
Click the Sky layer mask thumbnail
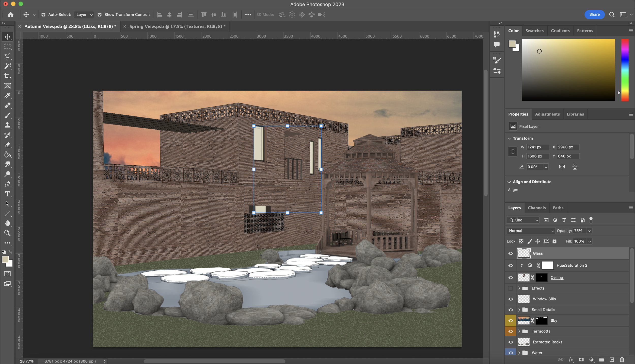click(541, 321)
